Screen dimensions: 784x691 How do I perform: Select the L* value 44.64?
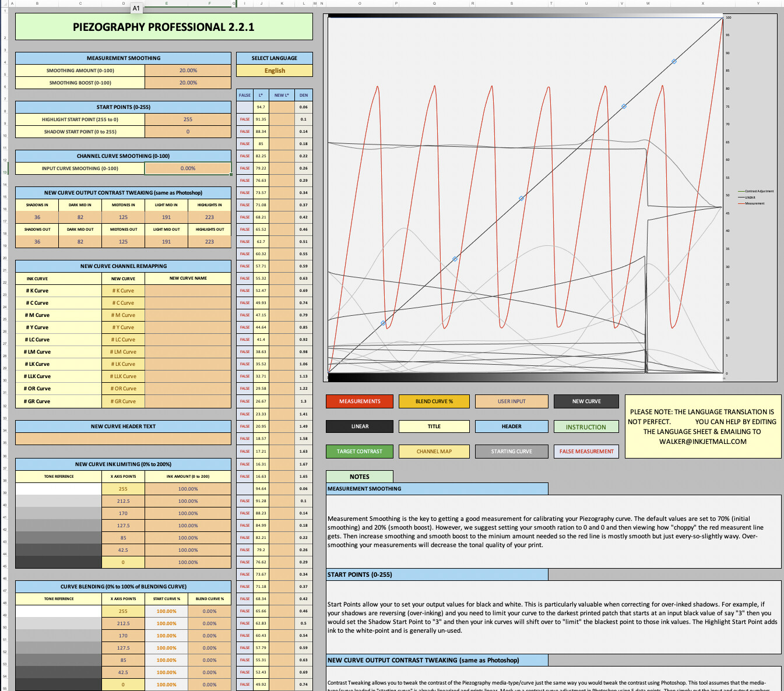click(261, 327)
